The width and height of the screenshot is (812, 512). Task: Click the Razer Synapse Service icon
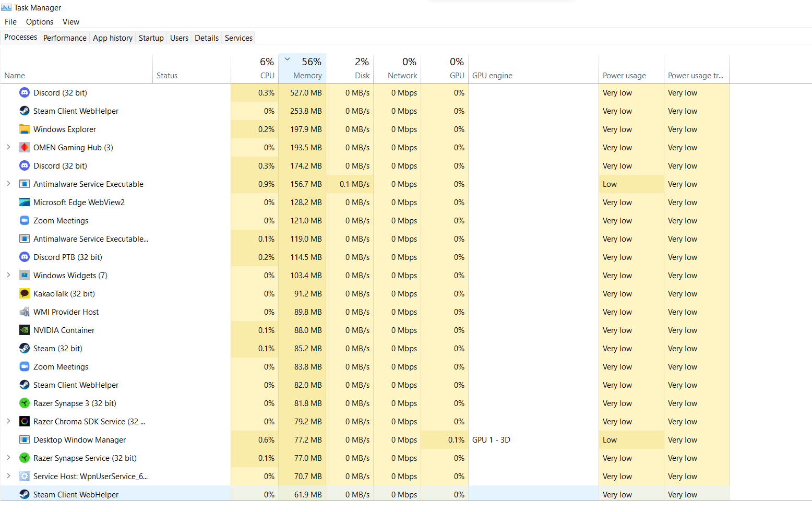coord(25,458)
